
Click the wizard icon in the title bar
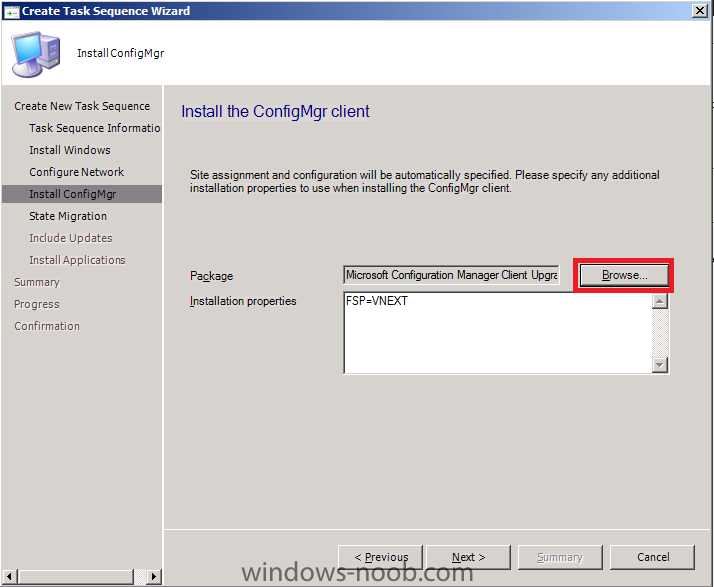tap(11, 11)
